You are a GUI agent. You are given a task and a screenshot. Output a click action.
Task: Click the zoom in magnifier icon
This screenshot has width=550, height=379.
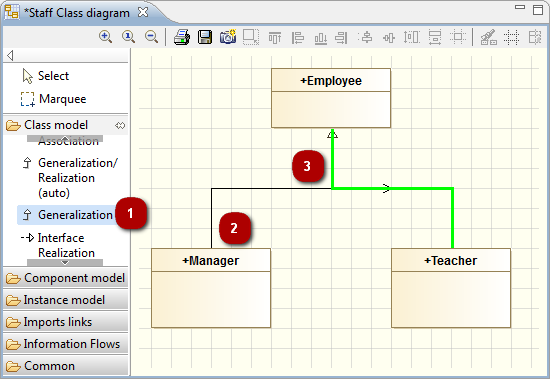click(105, 36)
